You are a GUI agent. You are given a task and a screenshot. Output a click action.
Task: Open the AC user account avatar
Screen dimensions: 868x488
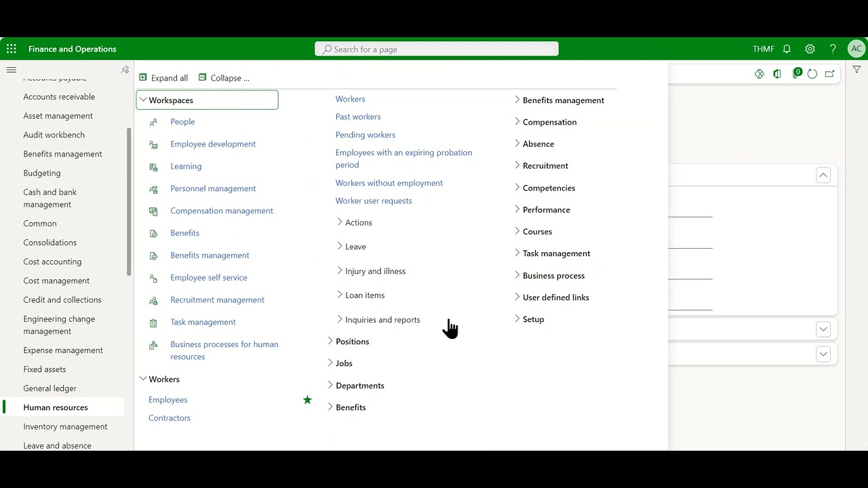click(x=856, y=49)
